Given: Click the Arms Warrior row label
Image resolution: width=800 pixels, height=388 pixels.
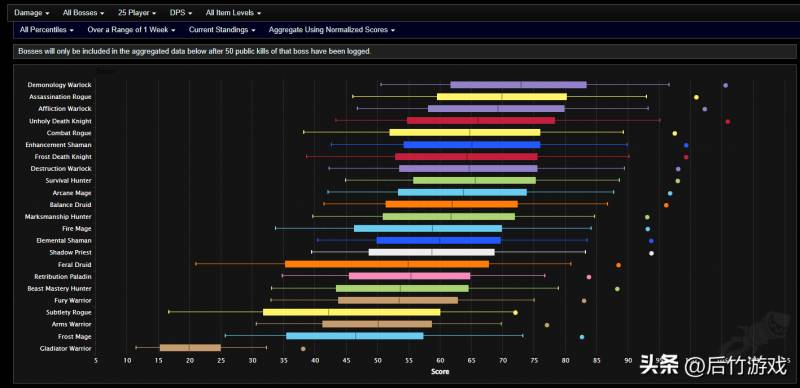Looking at the screenshot, I should pos(71,324).
